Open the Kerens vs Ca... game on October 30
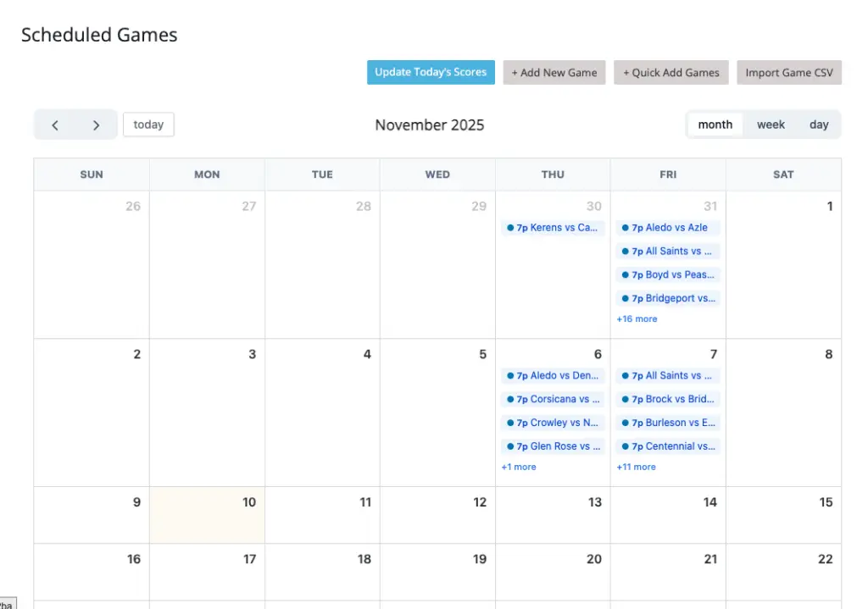 coord(553,227)
